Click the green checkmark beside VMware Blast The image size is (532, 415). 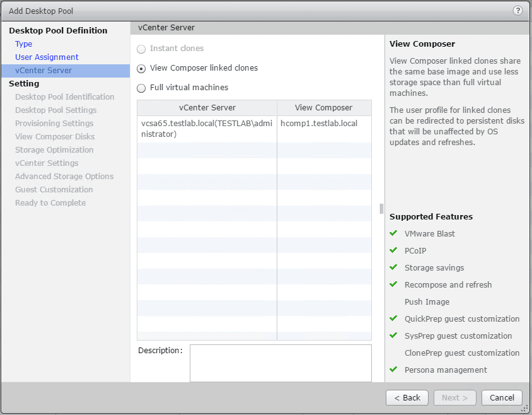[x=393, y=233]
